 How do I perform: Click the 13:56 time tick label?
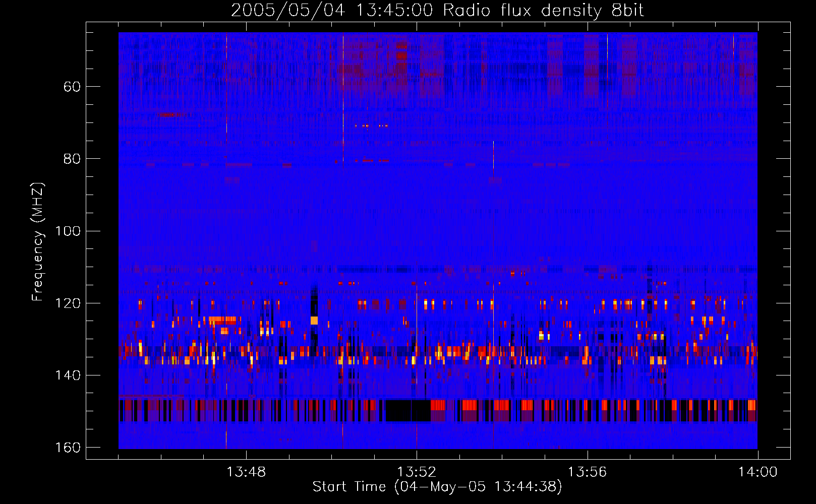click(x=587, y=472)
